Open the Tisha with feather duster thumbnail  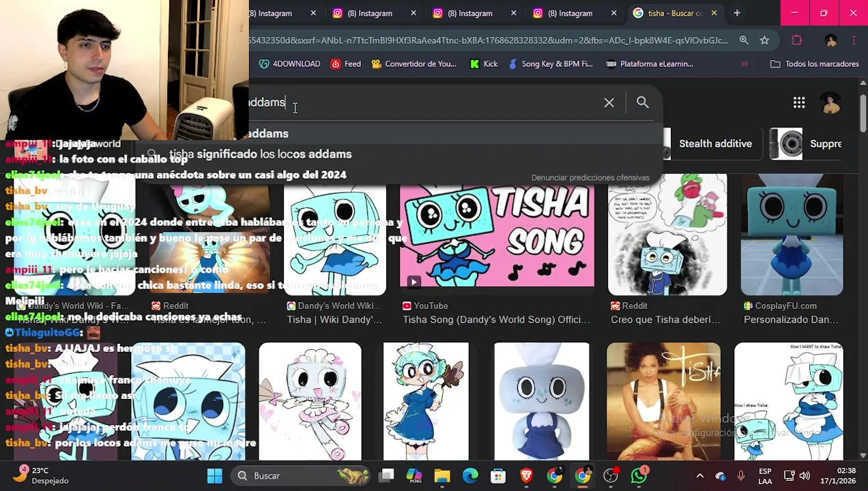(426, 402)
